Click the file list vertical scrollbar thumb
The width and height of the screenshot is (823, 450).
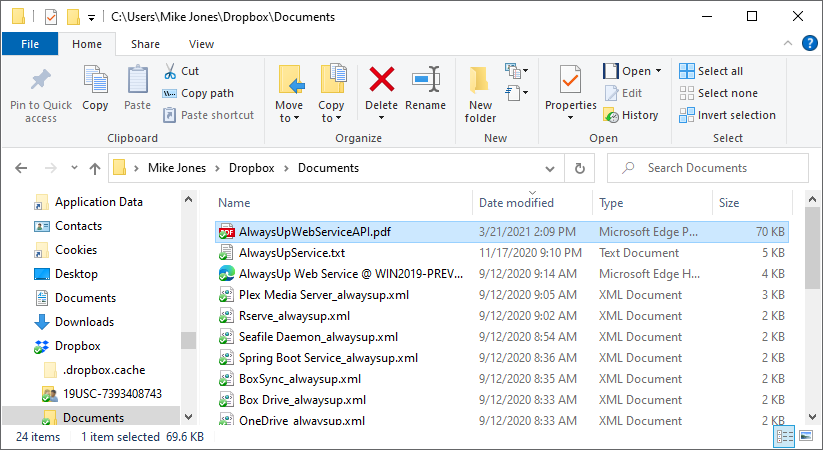[x=812, y=248]
